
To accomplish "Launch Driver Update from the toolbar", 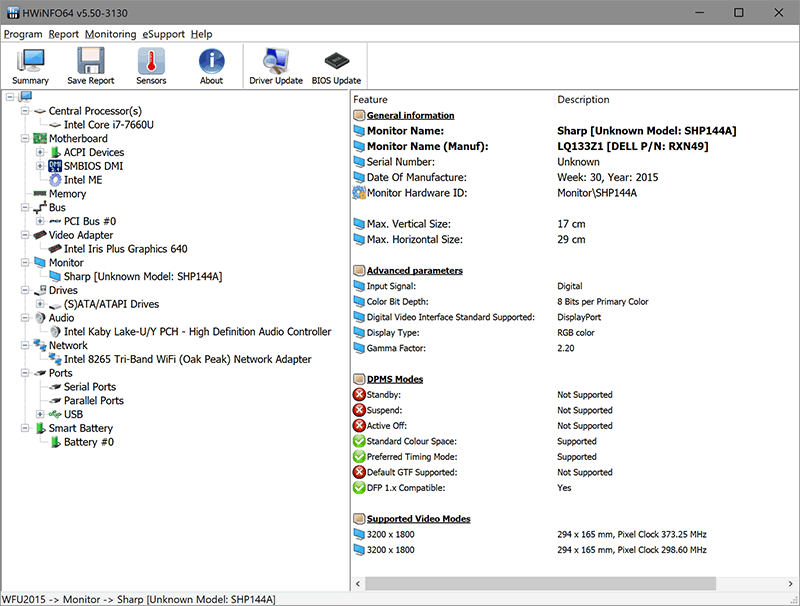I will coord(276,66).
